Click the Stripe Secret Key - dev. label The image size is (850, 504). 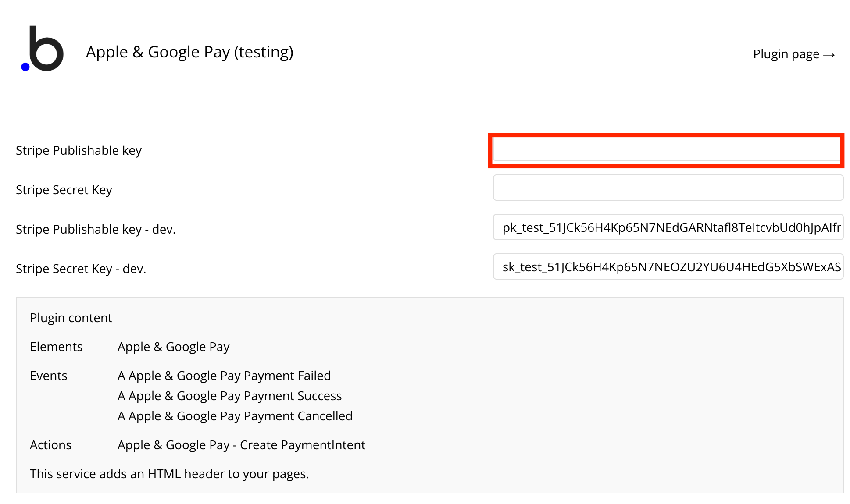point(81,269)
